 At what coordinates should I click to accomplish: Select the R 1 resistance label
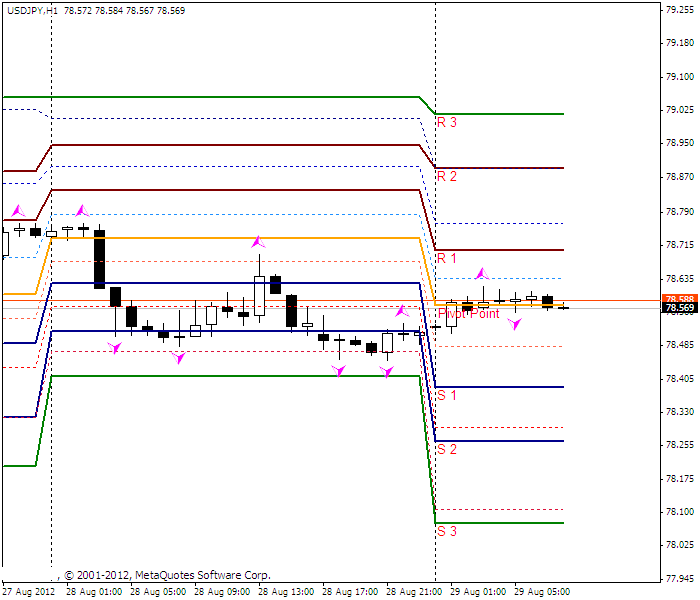447,258
